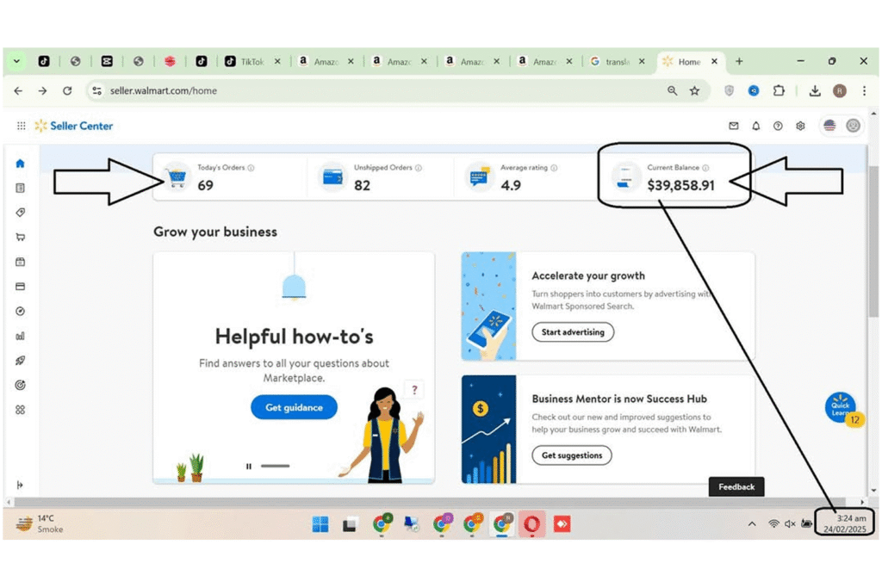Open the Quick Learn floating badge

(842, 407)
